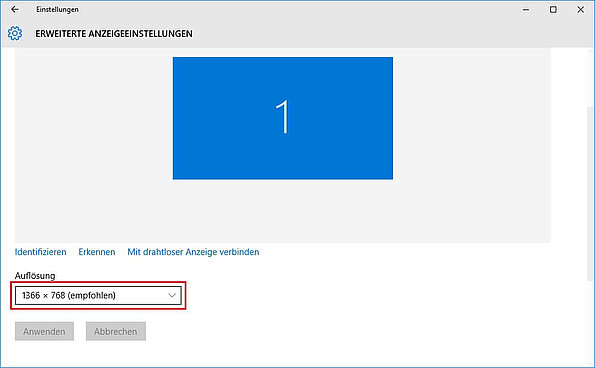Image resolution: width=595 pixels, height=368 pixels.
Task: Open the Auflösung resolution dropdown
Action: pyautogui.click(x=98, y=296)
